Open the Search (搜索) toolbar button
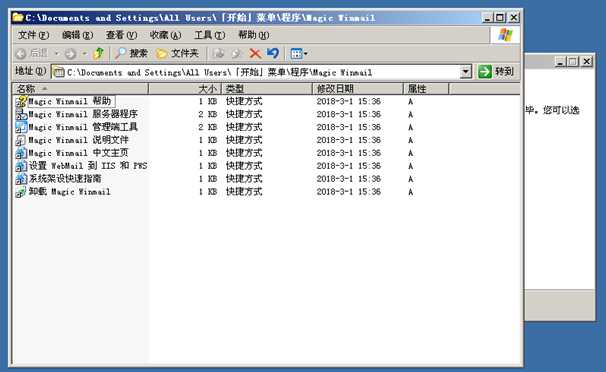 coord(131,53)
